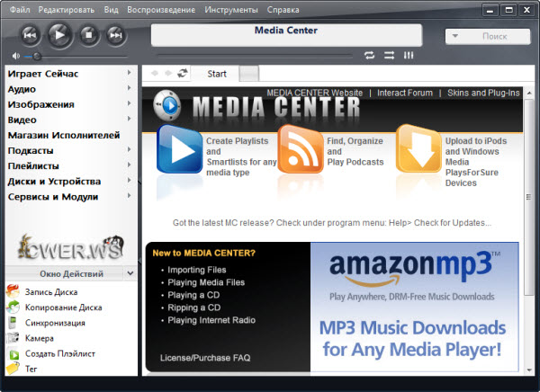This screenshot has width=540, height=392.
Task: Expand the Сервисы и Модули arrow
Action: coord(129,196)
